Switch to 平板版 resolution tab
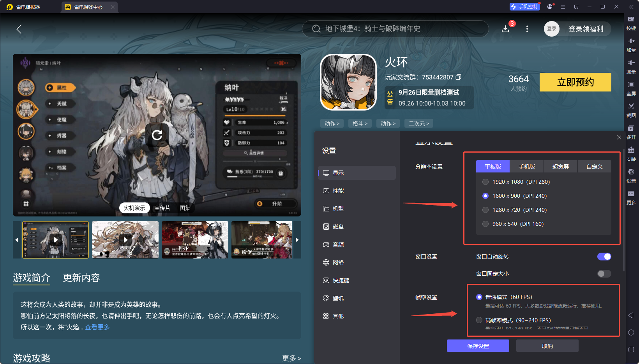This screenshot has width=639, height=364. [493, 167]
